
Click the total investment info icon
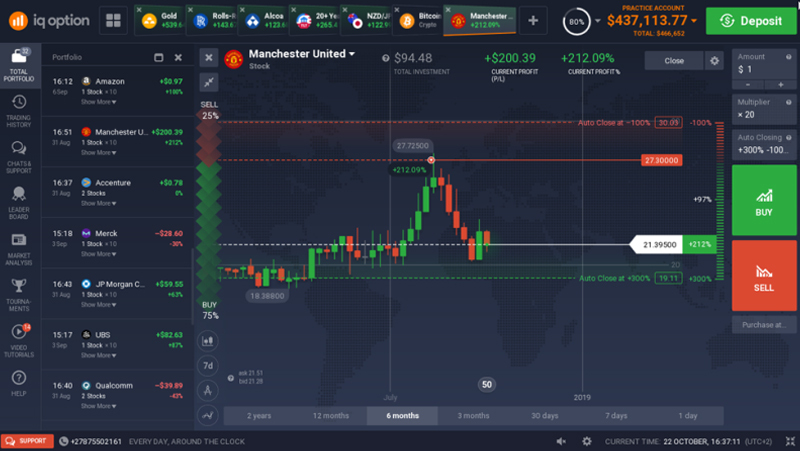(x=386, y=58)
